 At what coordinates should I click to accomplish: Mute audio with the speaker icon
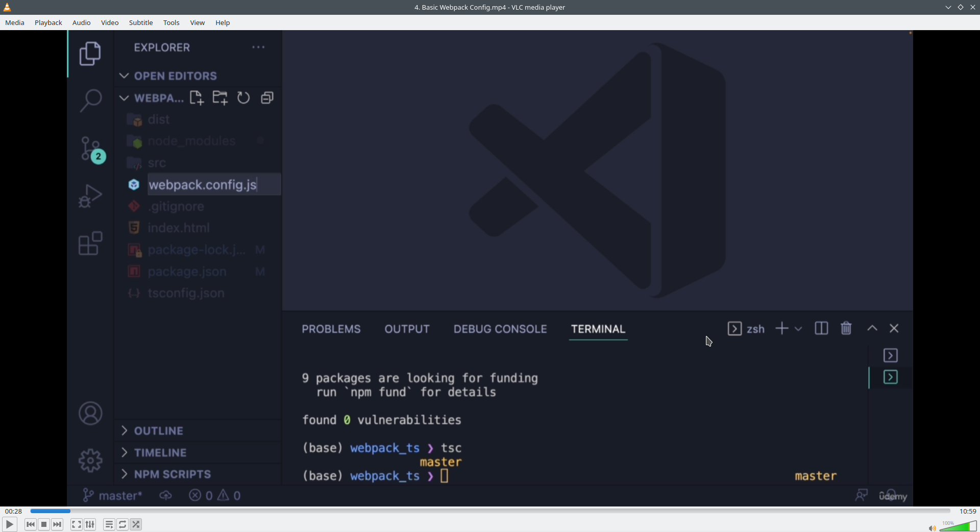click(x=932, y=528)
